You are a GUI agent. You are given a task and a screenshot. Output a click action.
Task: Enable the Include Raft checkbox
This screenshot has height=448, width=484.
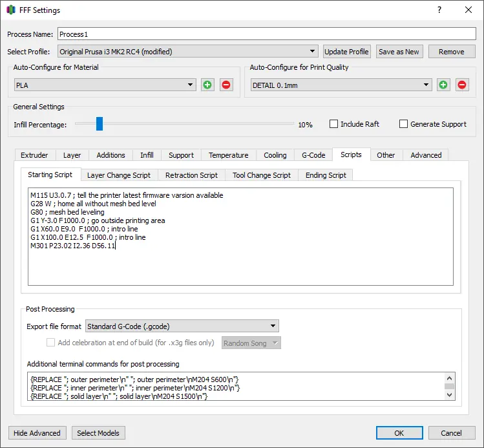click(334, 124)
